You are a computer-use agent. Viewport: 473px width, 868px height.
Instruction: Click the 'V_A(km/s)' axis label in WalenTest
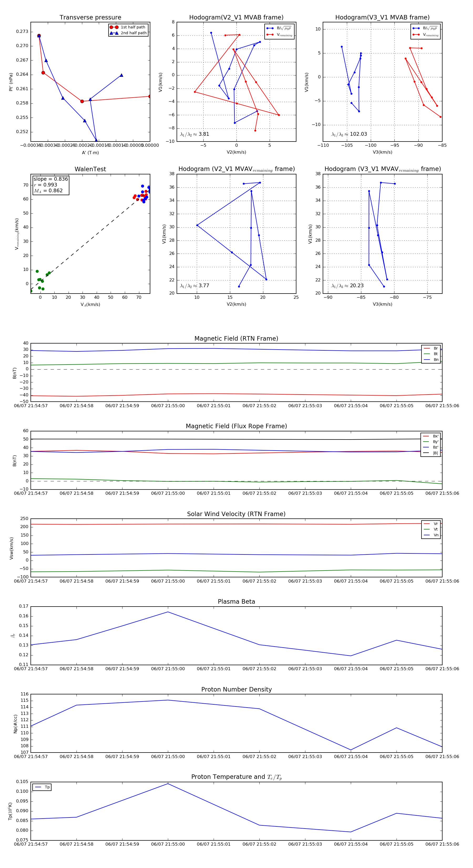tap(90, 305)
